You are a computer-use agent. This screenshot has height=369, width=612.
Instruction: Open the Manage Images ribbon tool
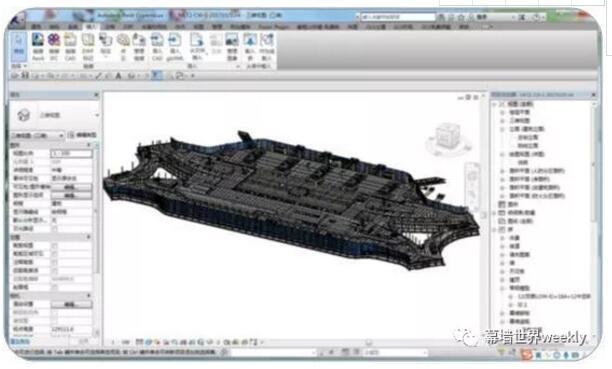pyautogui.click(x=232, y=47)
